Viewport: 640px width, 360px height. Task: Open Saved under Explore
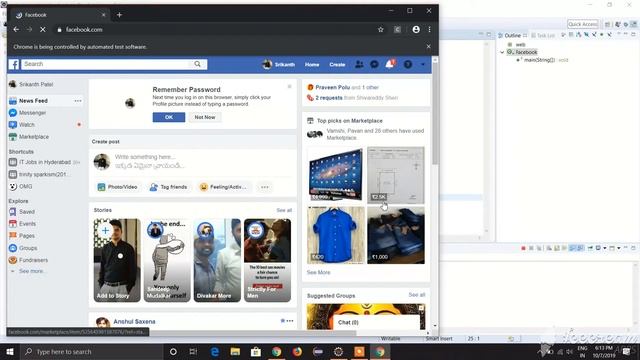tap(27, 212)
